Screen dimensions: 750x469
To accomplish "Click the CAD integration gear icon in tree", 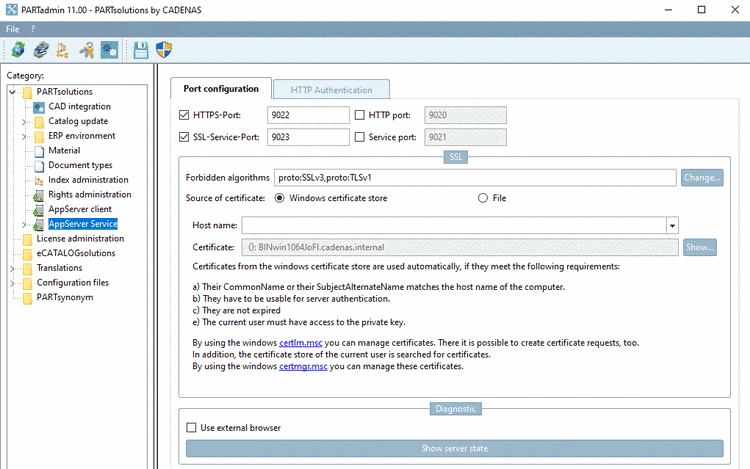I will [39, 107].
